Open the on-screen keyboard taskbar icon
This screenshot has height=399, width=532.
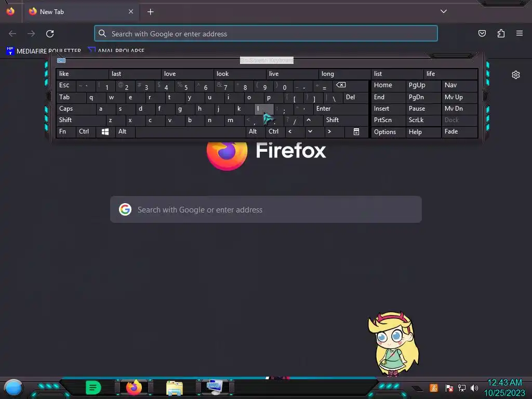click(x=215, y=388)
